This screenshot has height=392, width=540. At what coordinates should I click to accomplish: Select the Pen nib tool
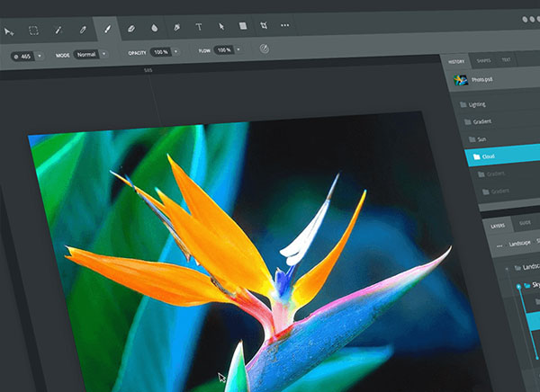176,27
